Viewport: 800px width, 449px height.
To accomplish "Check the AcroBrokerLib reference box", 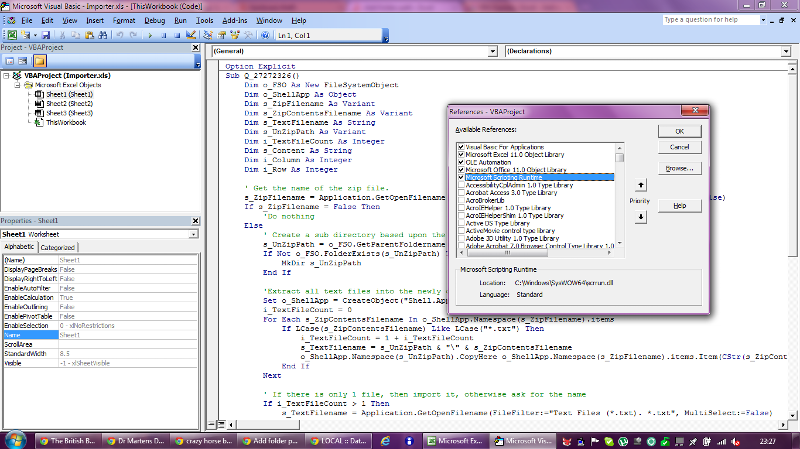I will point(461,201).
